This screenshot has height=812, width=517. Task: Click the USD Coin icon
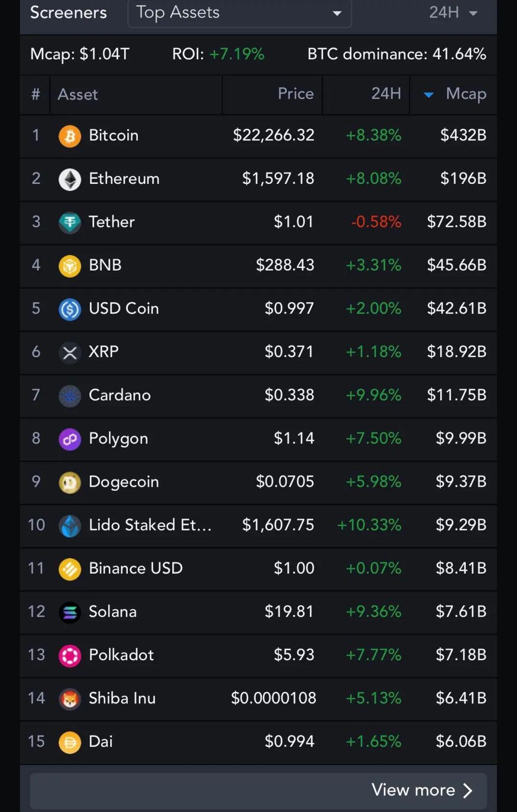coord(70,309)
